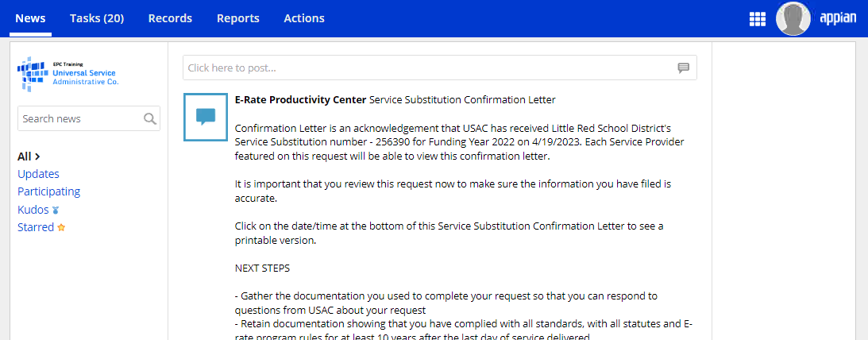Image resolution: width=868 pixels, height=340 pixels.
Task: Switch to the News tab
Action: coord(30,18)
